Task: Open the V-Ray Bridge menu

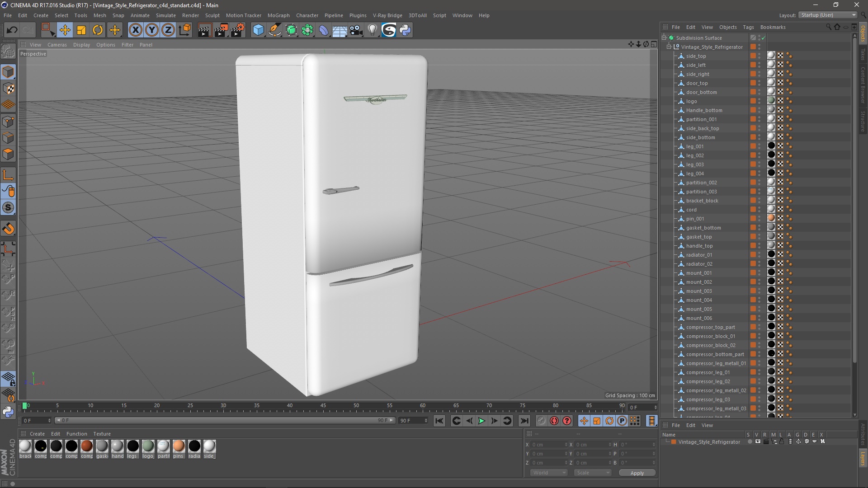Action: click(387, 15)
